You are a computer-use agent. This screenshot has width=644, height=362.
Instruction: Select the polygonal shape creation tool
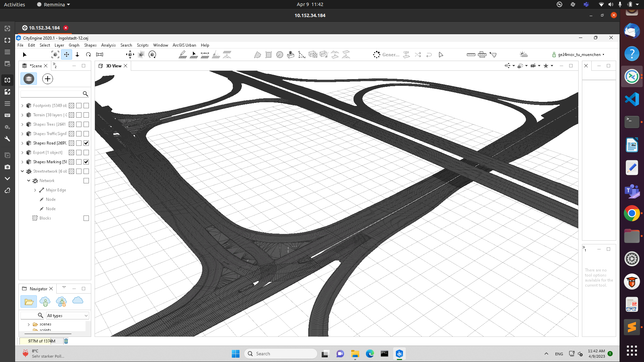258,55
